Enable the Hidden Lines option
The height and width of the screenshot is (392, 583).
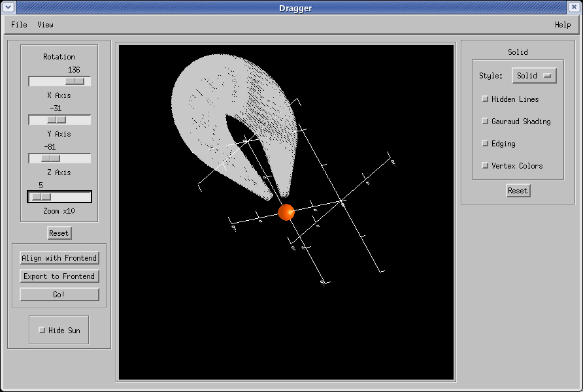485,99
